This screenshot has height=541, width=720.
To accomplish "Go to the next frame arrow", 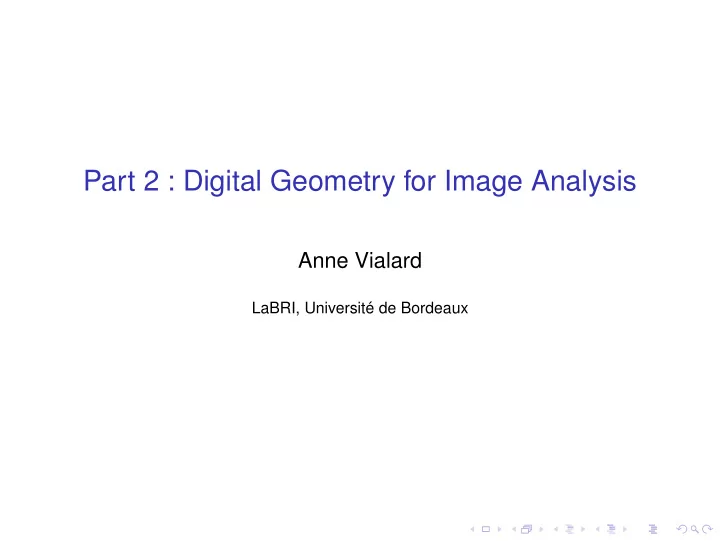I will pyautogui.click(x=541, y=529).
